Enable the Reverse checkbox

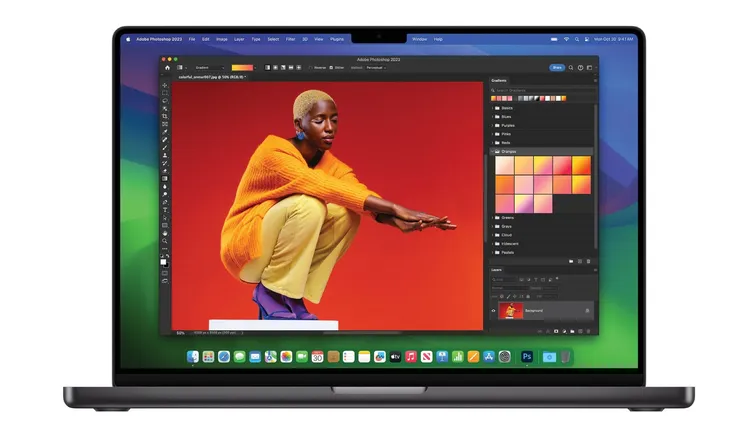point(310,67)
